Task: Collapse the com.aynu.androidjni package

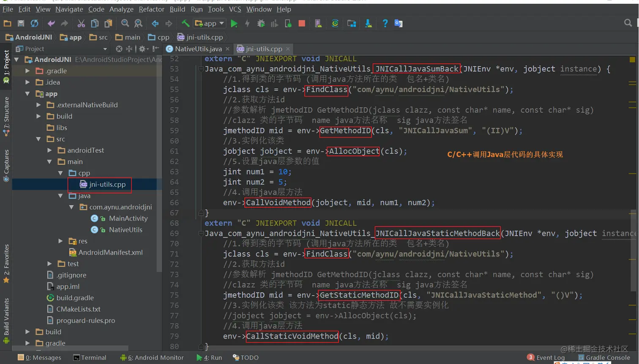Action: (72, 207)
